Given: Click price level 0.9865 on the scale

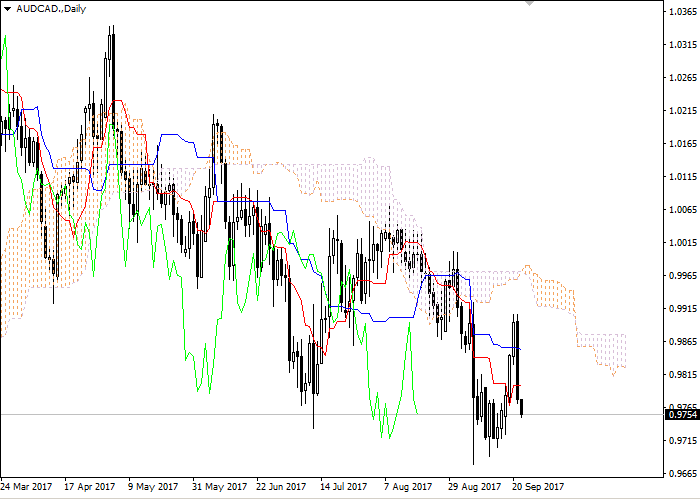Looking at the screenshot, I should click(683, 342).
